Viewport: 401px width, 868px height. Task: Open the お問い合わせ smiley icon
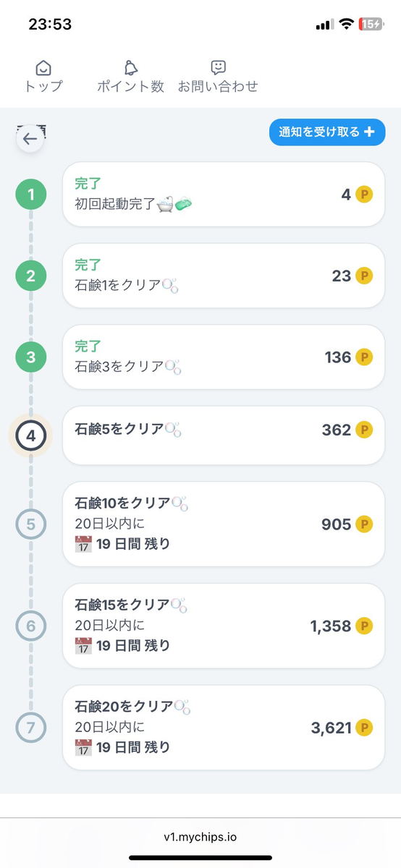coord(218,68)
